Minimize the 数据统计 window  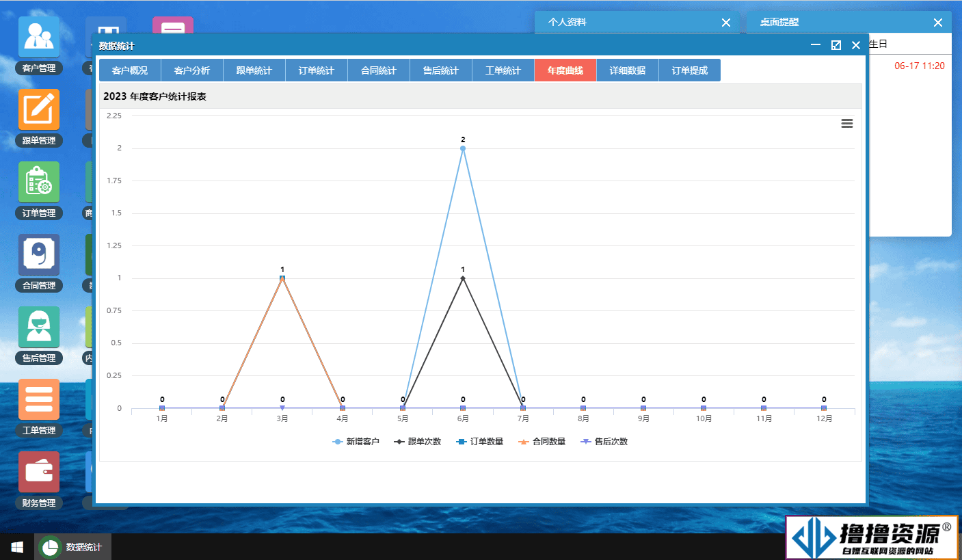815,45
